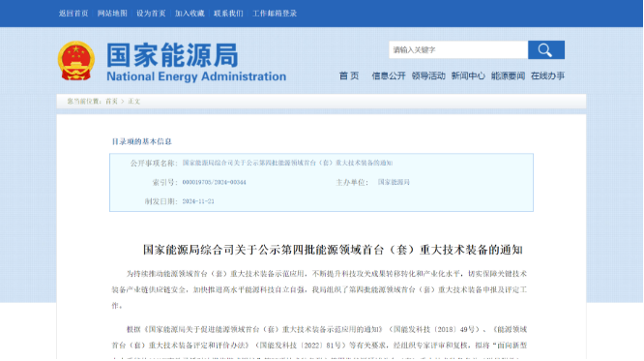The width and height of the screenshot is (644, 361).
Task: Click the 国家能源局 site title text
Action: [x=172, y=55]
